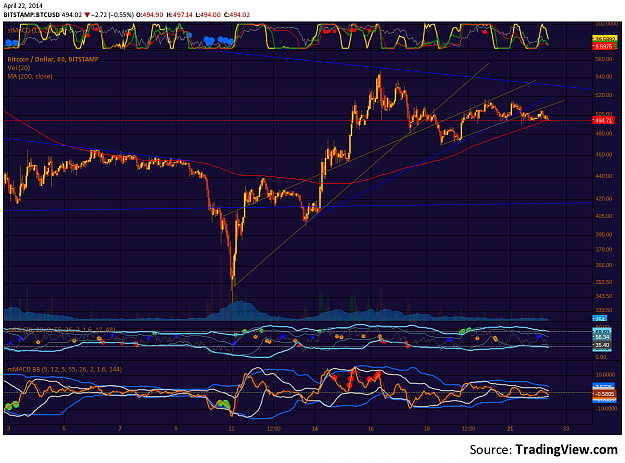The image size is (625, 463).
Task: Click the low price L:494.00
Action: click(208, 15)
